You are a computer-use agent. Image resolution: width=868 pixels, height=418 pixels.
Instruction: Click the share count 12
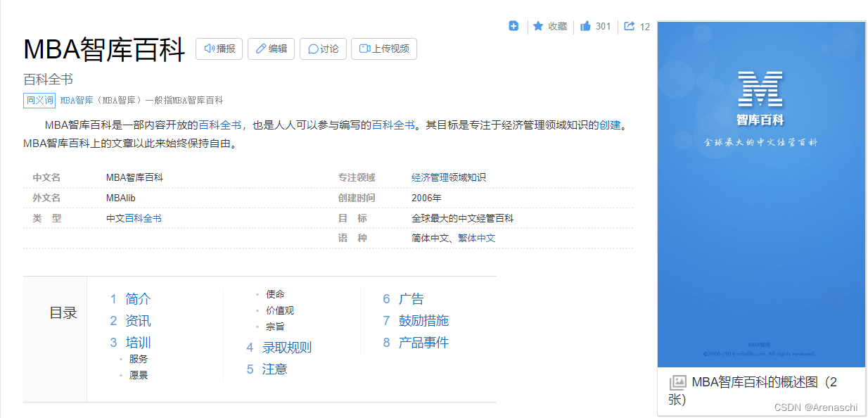tap(644, 27)
